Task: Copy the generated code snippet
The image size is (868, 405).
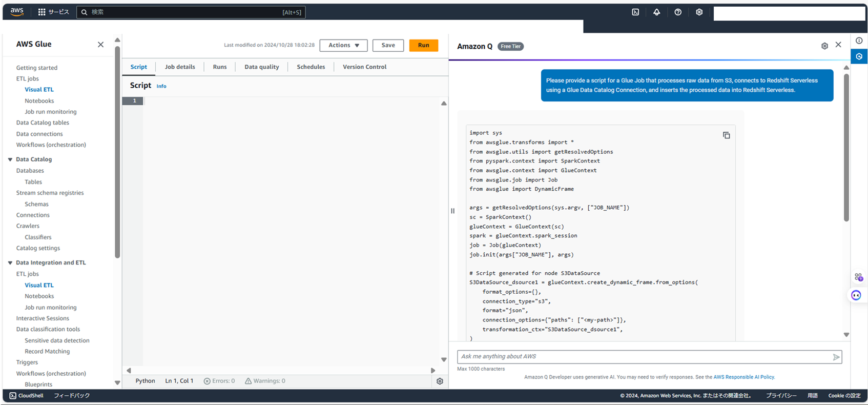Action: click(726, 135)
